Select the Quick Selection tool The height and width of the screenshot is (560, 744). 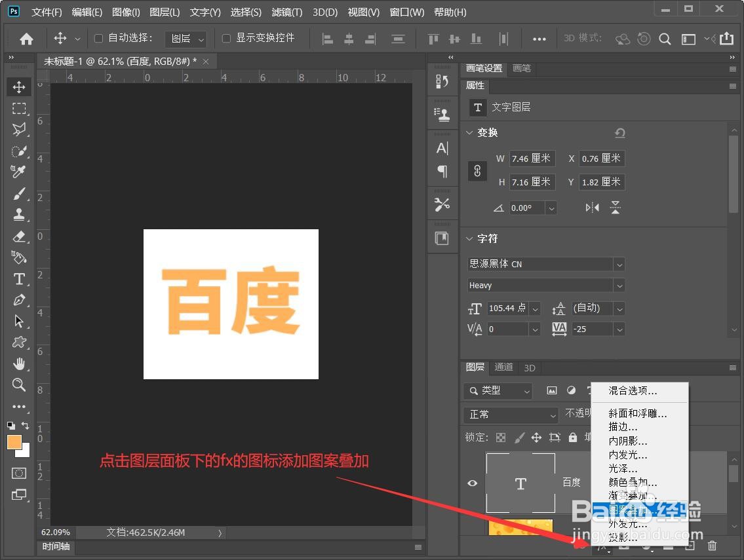pyautogui.click(x=19, y=151)
